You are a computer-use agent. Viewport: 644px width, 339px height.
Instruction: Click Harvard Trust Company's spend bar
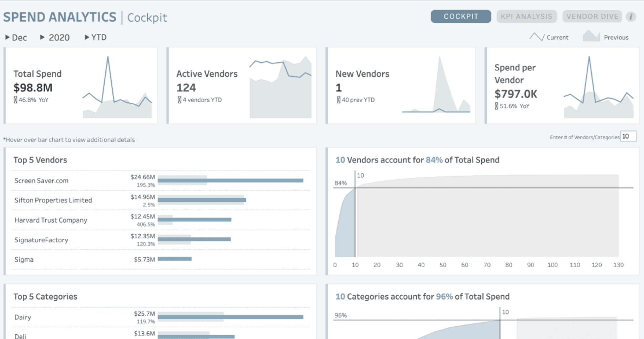pos(195,219)
